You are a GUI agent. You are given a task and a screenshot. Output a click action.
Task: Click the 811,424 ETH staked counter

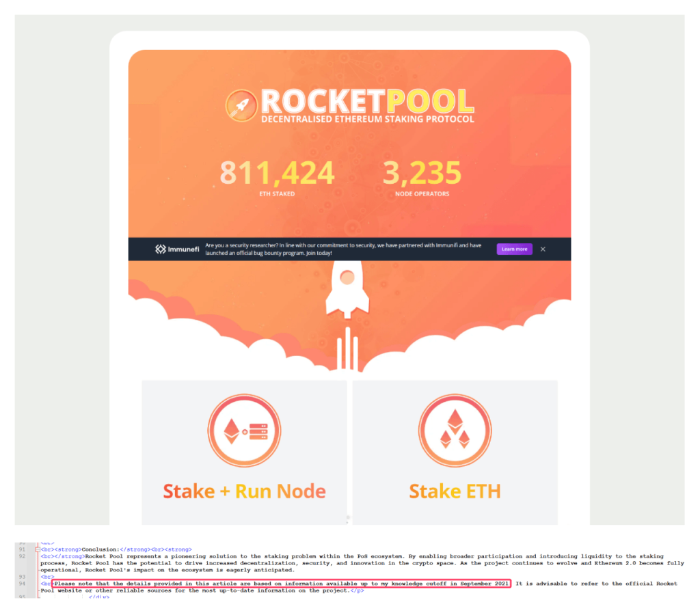pyautogui.click(x=277, y=174)
